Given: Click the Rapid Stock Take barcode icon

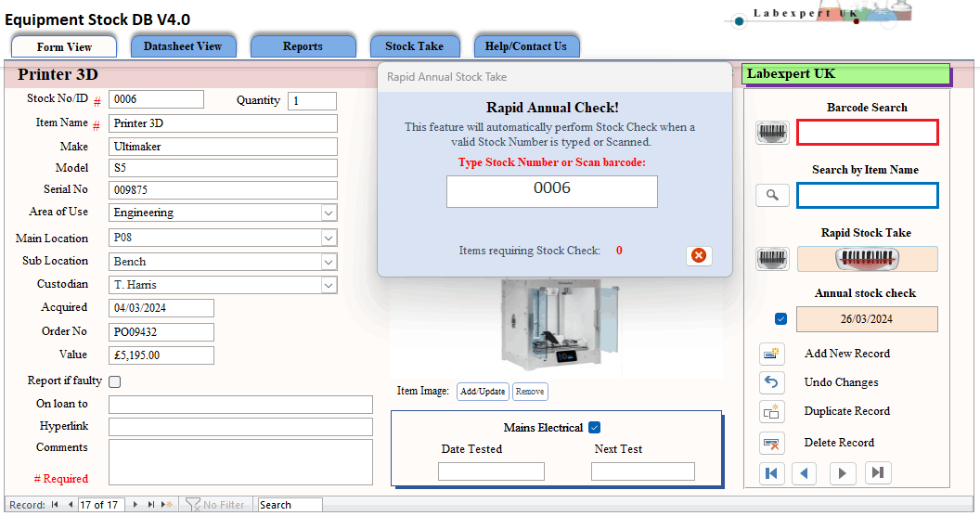Looking at the screenshot, I should 772,259.
